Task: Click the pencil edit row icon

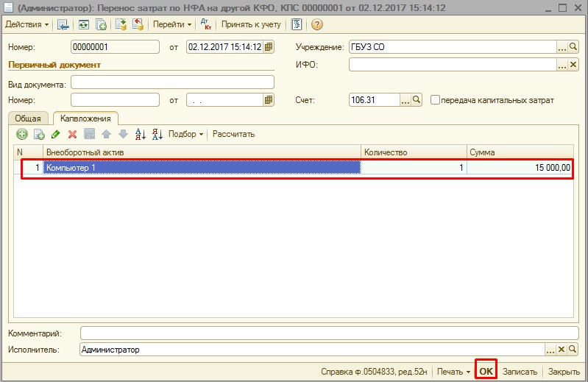Action: pos(56,134)
